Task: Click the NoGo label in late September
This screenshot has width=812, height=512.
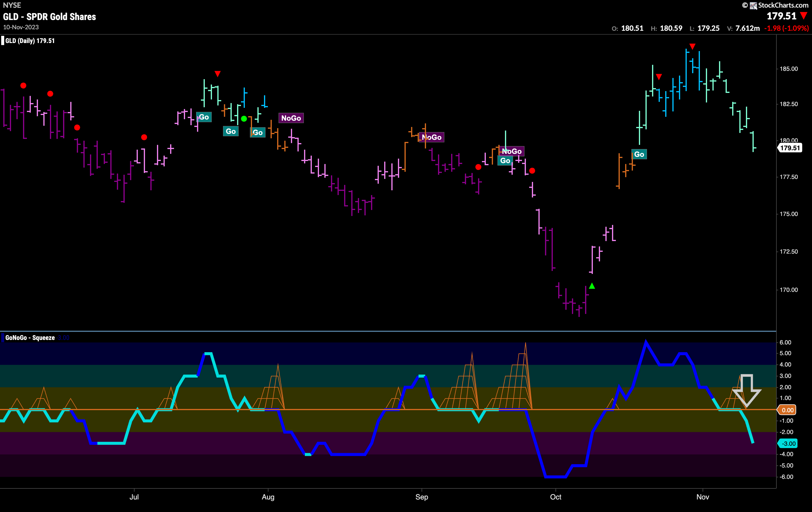Action: click(x=512, y=151)
